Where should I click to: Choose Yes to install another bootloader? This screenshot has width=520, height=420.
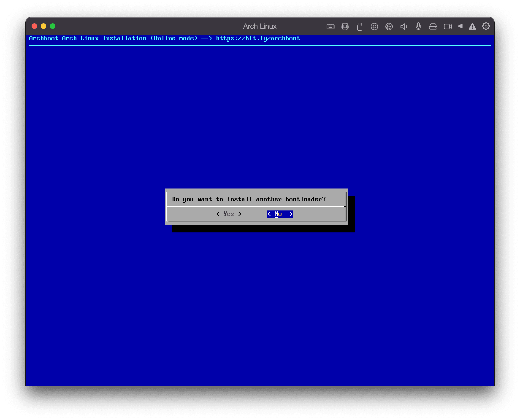229,214
